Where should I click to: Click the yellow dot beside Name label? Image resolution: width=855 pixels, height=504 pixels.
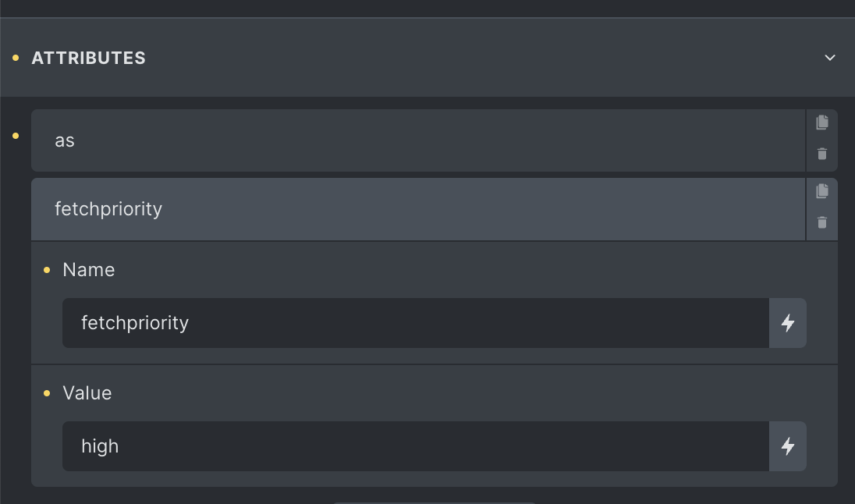click(x=47, y=270)
